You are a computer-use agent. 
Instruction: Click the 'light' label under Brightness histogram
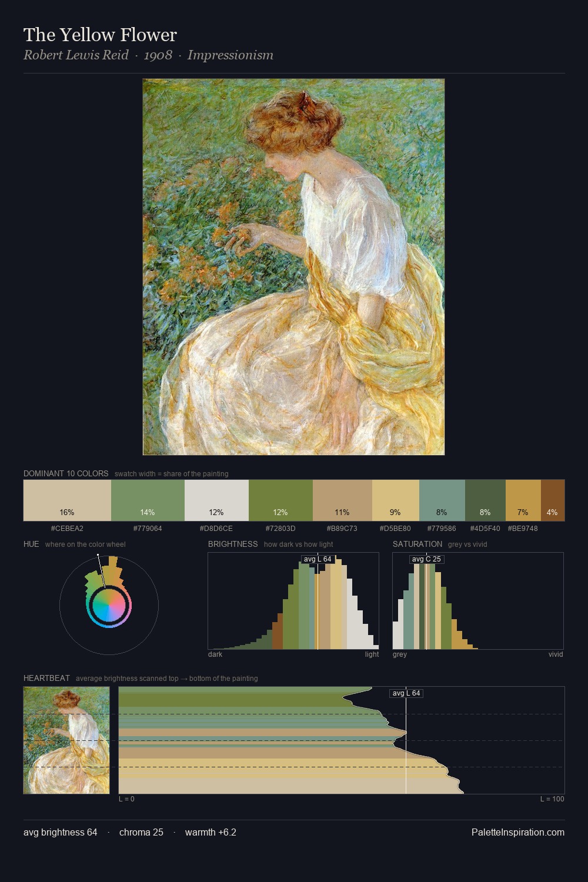(x=372, y=654)
